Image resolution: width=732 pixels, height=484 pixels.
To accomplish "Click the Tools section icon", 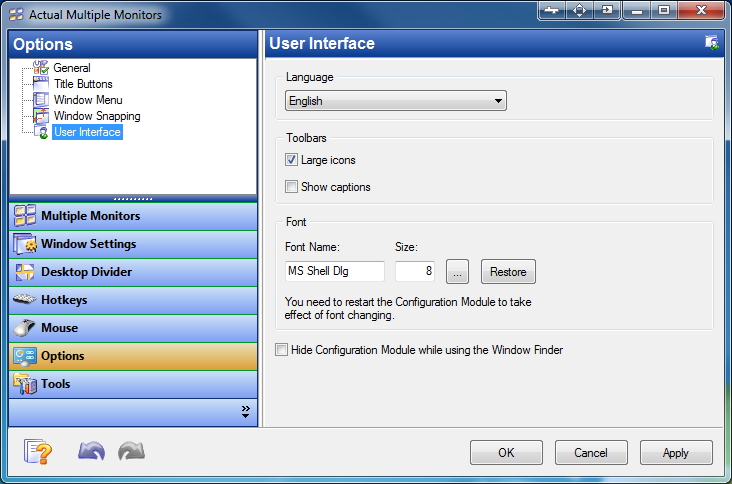I will pos(25,384).
